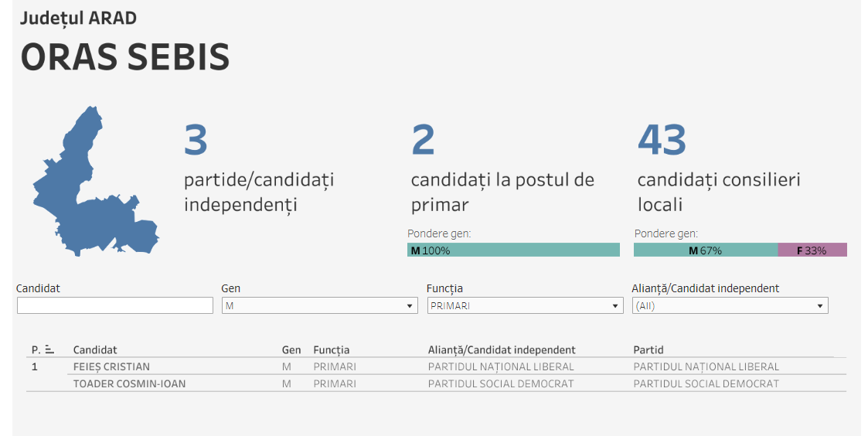Screen dimensions: 868x436
Task: Select the TOADER COSMIN-IOAN candidate row
Action: pos(129,384)
